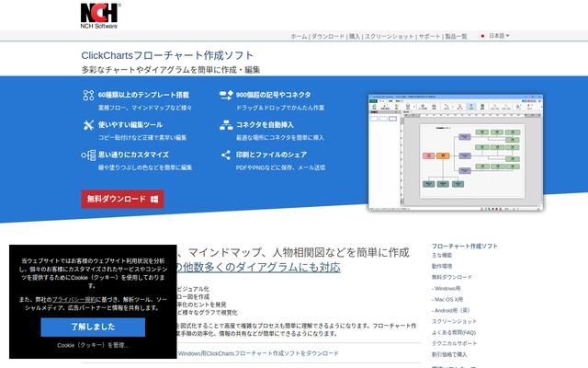Viewport: 588px width, 368px height.
Task: Click Cookie（クッキー）を管理 link
Action: coord(93,346)
